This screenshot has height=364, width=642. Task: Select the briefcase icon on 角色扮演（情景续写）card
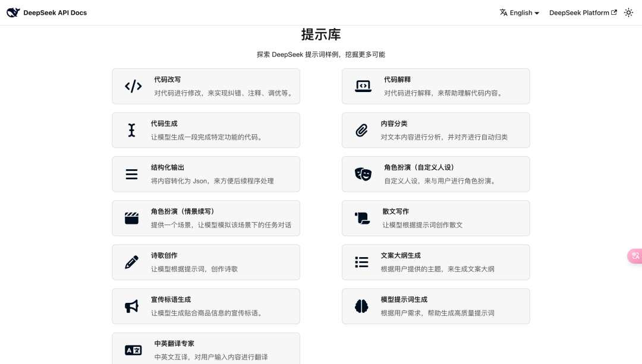(131, 218)
